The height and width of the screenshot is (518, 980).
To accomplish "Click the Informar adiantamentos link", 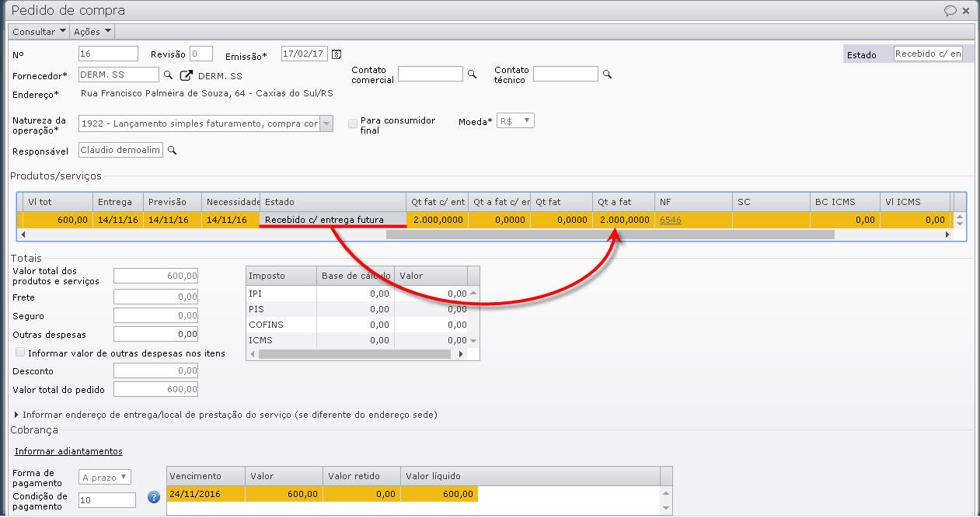I will point(68,451).
